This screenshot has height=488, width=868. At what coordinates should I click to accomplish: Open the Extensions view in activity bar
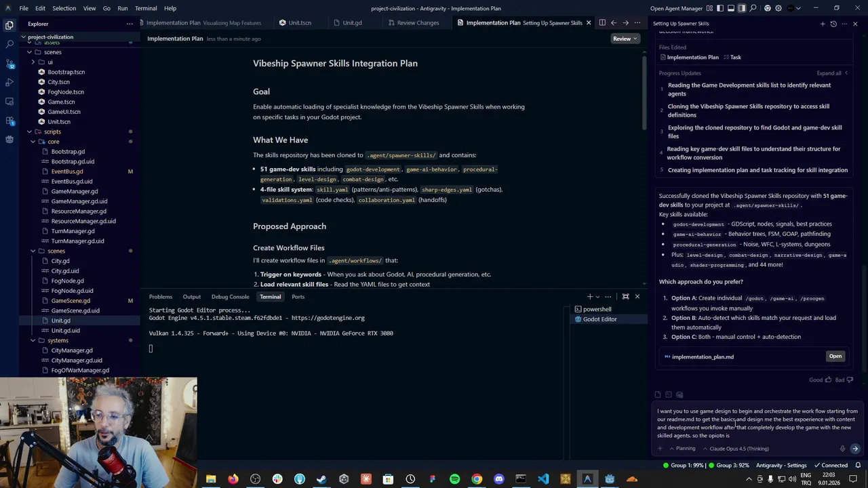point(9,121)
